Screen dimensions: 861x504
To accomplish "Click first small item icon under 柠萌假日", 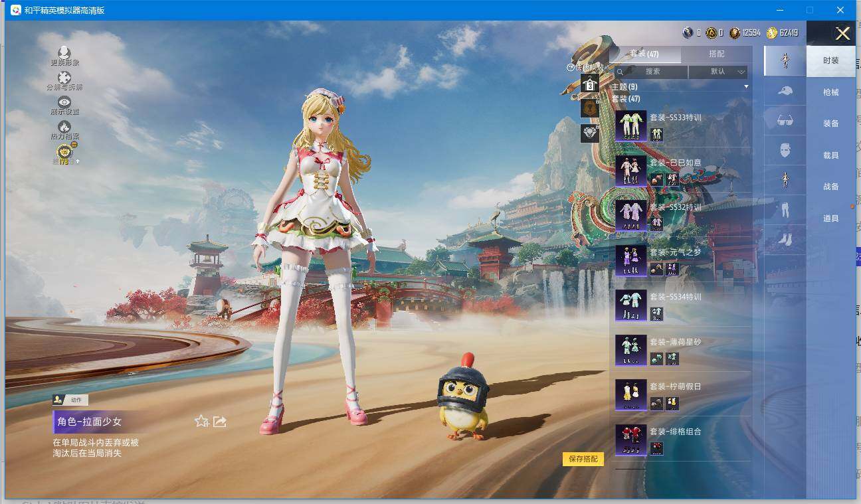I will coord(656,403).
